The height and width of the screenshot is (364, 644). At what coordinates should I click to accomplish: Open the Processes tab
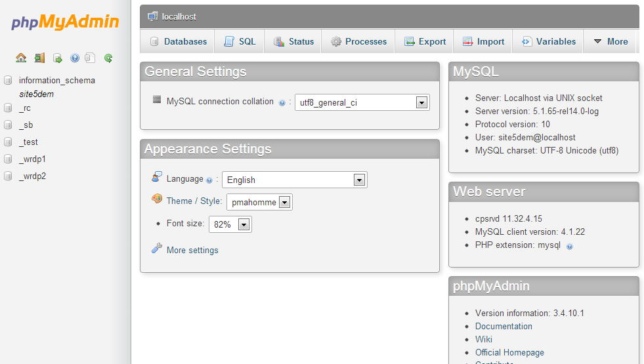358,41
